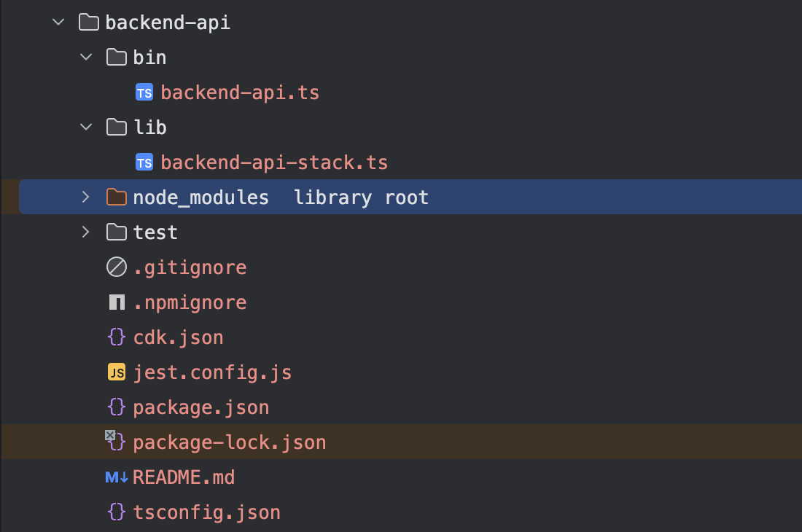
Task: Collapse the lib folder chevron
Action: coord(86,128)
